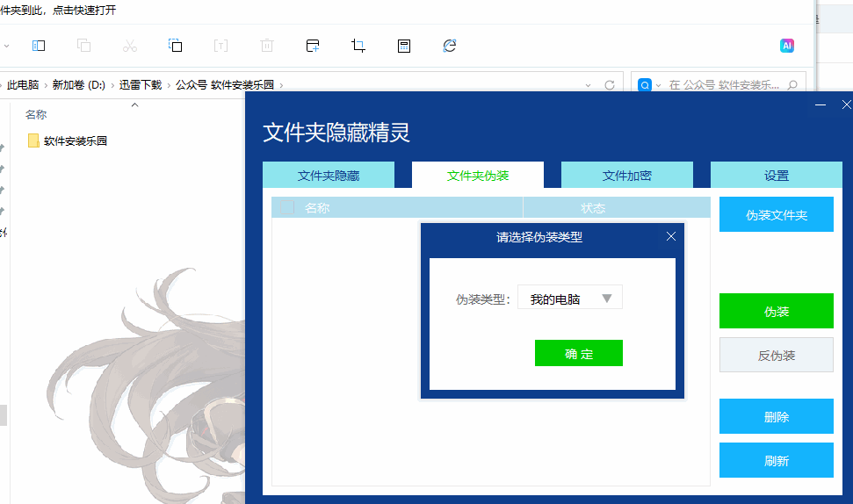Click the refresh icon beside the address bar

coord(610,85)
